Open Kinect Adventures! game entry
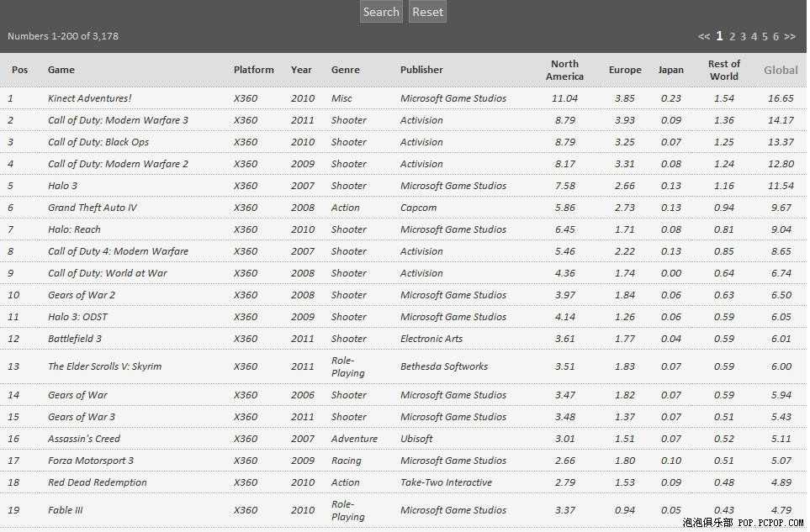Screen dimensions: 810x532 (89, 98)
